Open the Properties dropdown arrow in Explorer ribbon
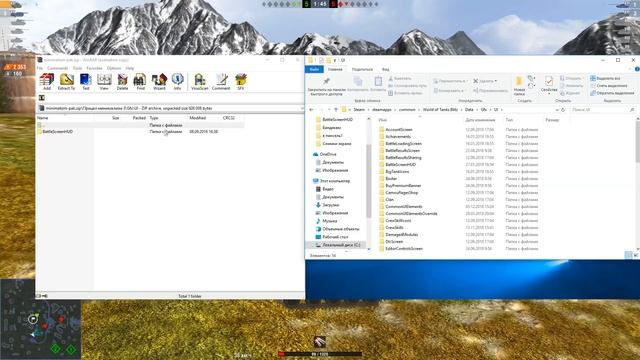Screen dimensions: 640x360 coord(549,94)
